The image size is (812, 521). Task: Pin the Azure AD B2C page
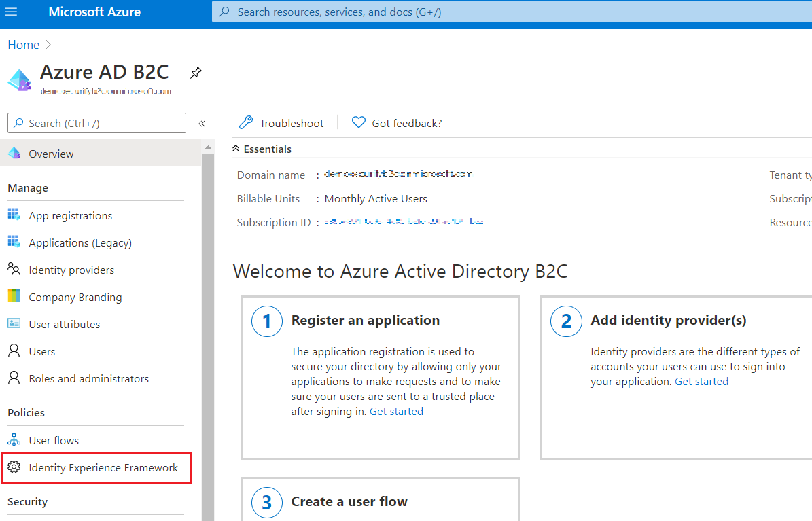196,72
